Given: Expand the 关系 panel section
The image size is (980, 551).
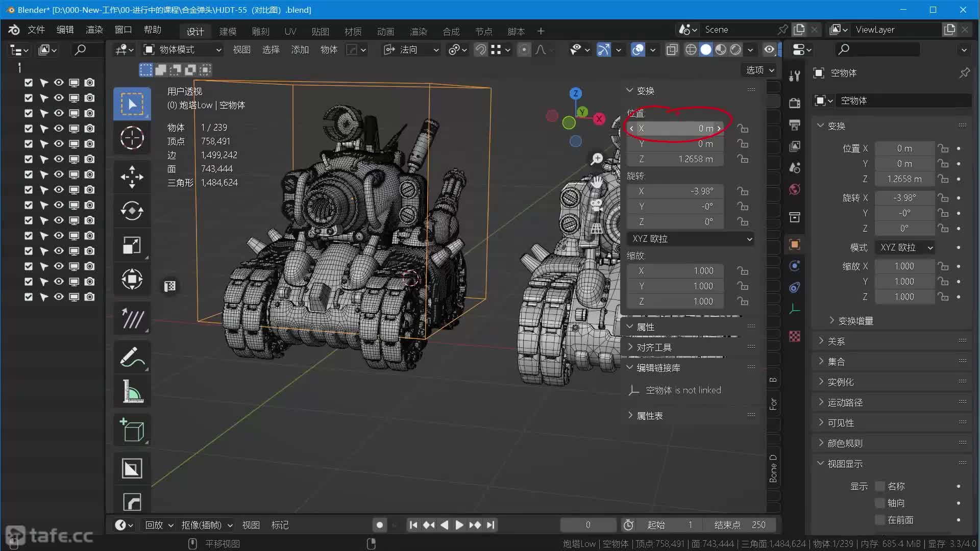Looking at the screenshot, I should [x=836, y=341].
